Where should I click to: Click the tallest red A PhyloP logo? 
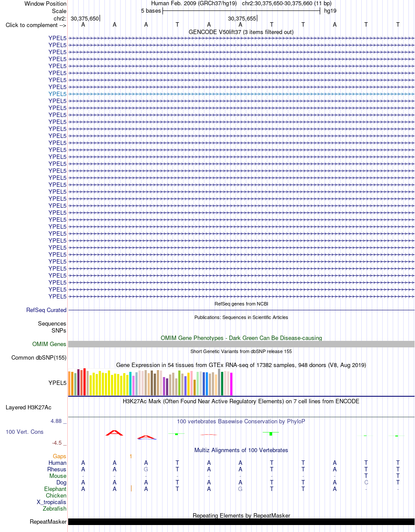(x=114, y=432)
